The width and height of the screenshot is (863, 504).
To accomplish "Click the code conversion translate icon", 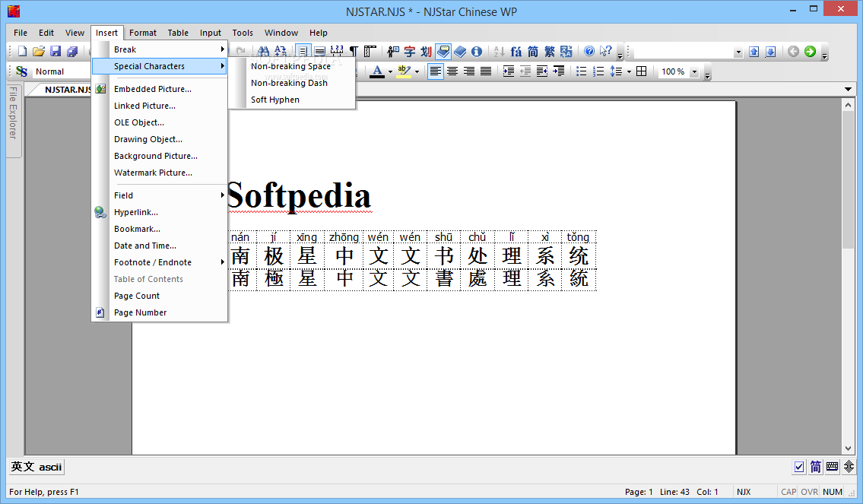I will pos(566,51).
